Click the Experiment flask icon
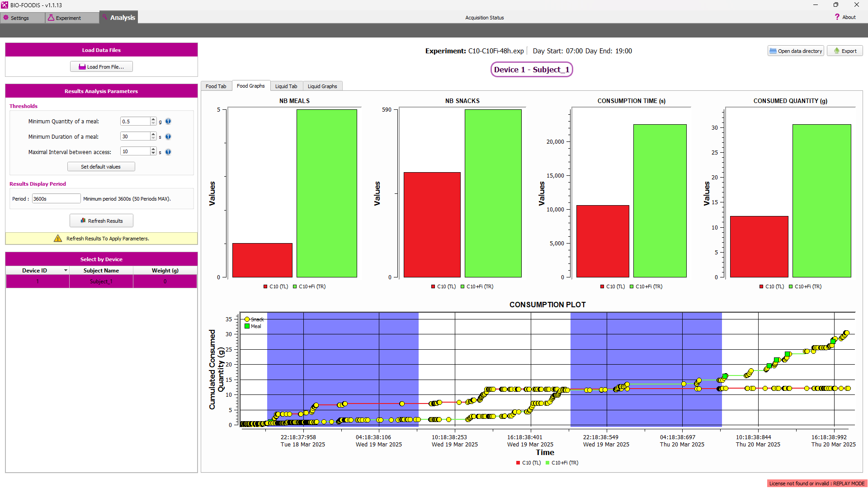This screenshot has width=868, height=488. click(x=51, y=18)
